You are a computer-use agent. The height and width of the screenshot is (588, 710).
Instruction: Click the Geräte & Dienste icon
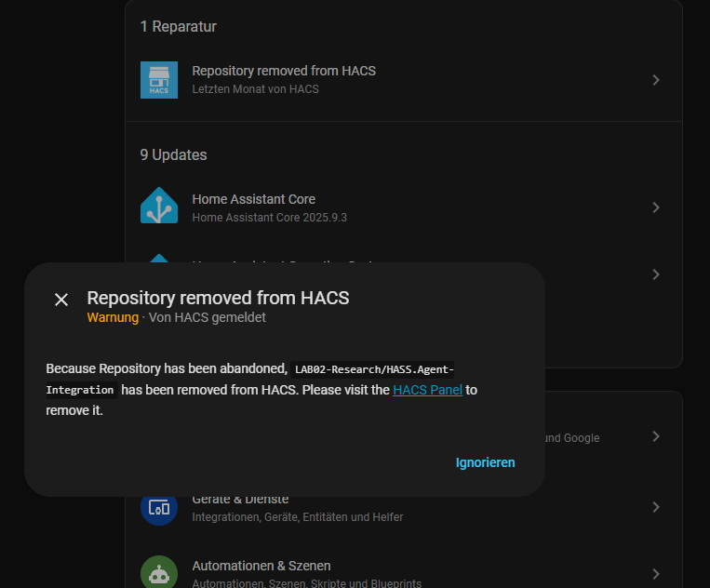(159, 507)
